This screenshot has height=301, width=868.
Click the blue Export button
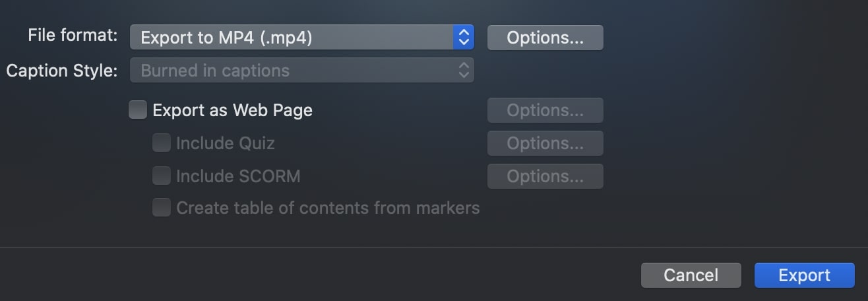pyautogui.click(x=804, y=275)
